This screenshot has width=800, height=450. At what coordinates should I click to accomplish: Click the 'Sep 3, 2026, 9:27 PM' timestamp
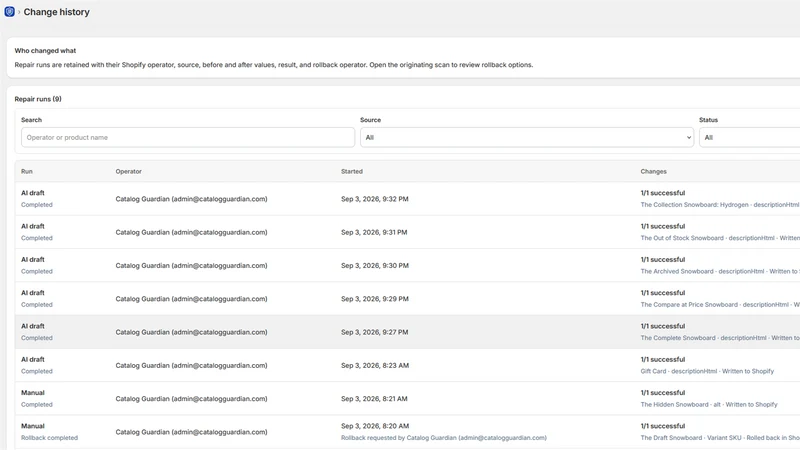374,332
